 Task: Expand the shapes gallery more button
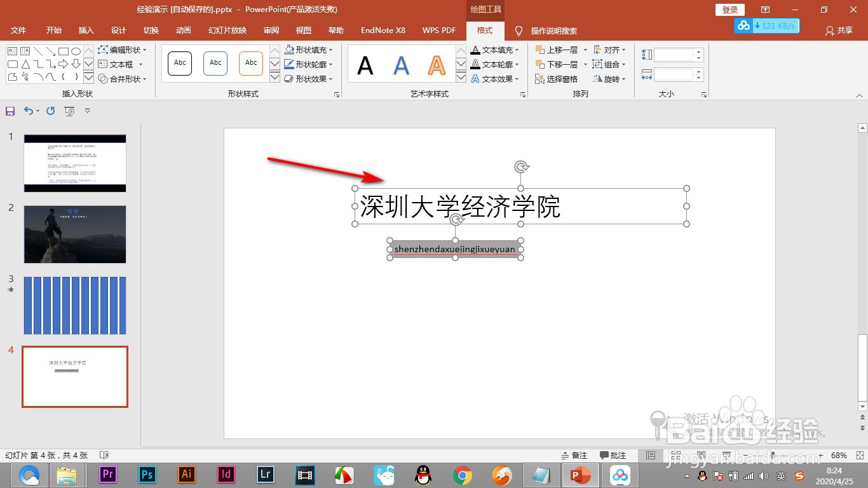pyautogui.click(x=88, y=78)
